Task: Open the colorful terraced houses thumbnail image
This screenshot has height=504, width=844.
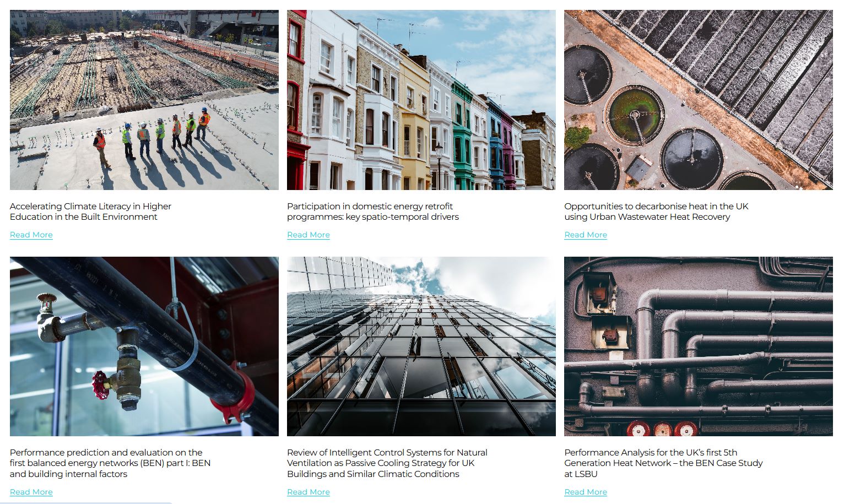Action: click(421, 100)
